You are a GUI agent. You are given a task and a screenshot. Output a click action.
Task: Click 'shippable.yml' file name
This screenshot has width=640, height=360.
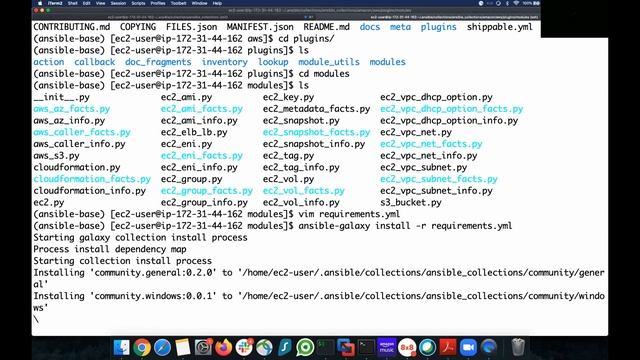(500, 27)
